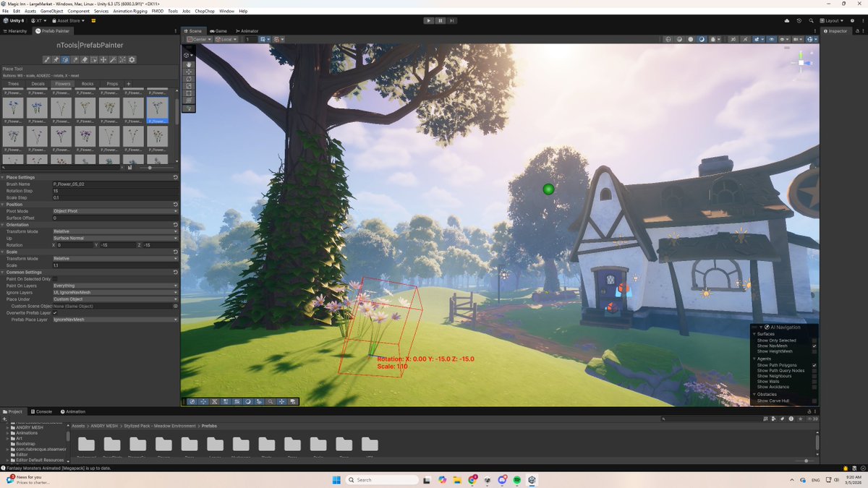Click the Pause button
The width and height of the screenshot is (868, 488).
click(441, 21)
